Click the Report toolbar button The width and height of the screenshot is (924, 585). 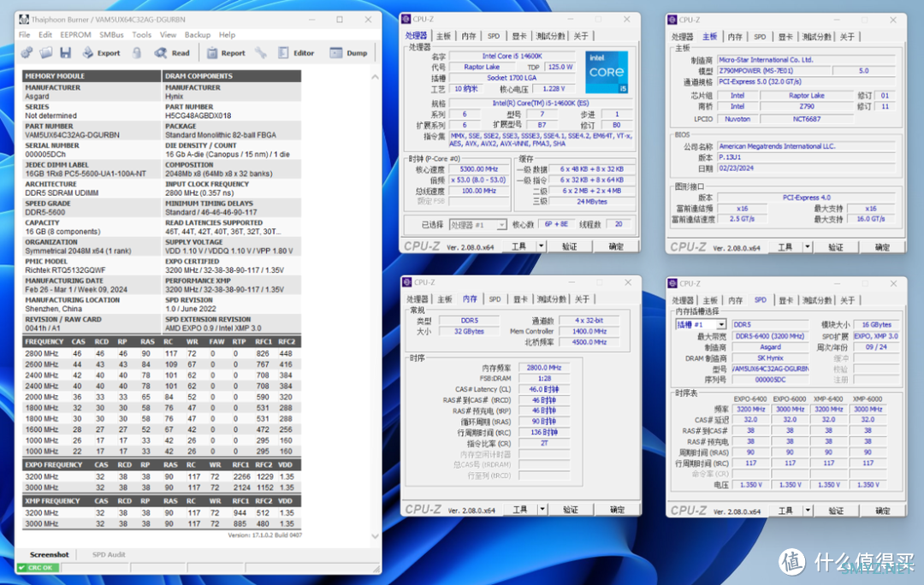tap(226, 53)
